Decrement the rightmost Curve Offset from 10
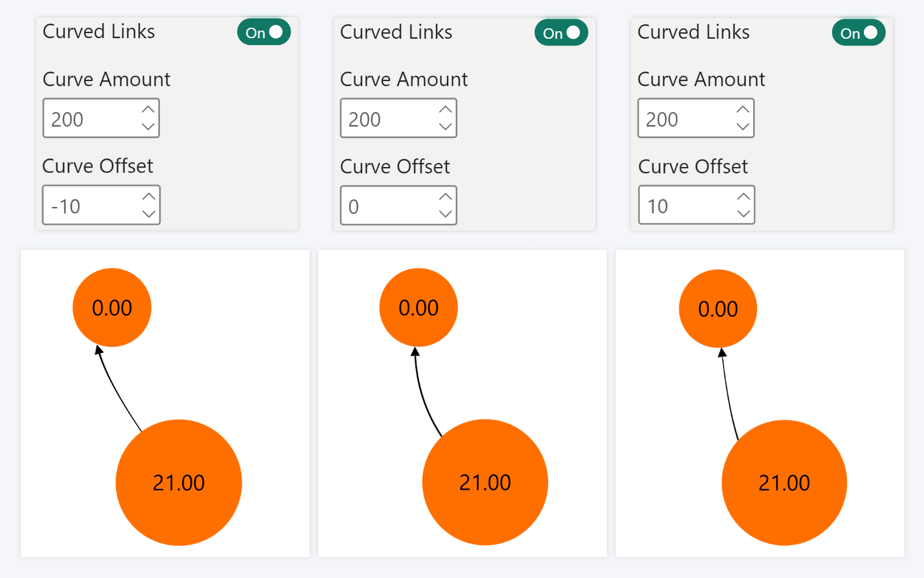The image size is (924, 578). [x=744, y=214]
